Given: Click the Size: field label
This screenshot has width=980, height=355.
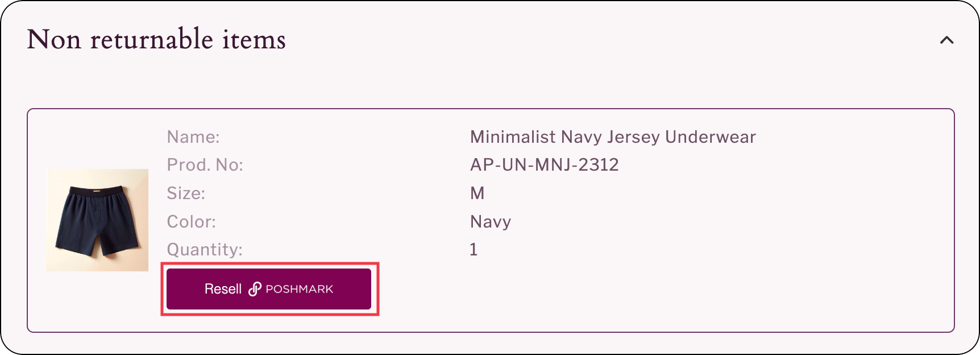Looking at the screenshot, I should 186,193.
